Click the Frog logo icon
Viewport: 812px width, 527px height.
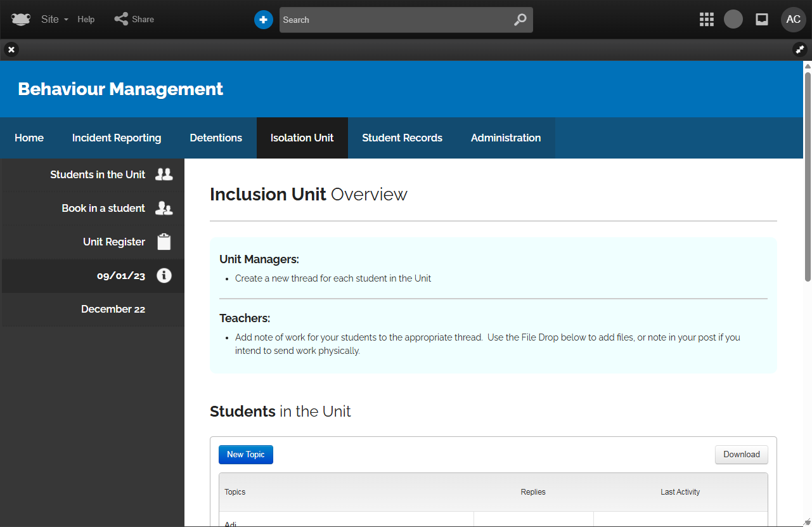pyautogui.click(x=20, y=19)
